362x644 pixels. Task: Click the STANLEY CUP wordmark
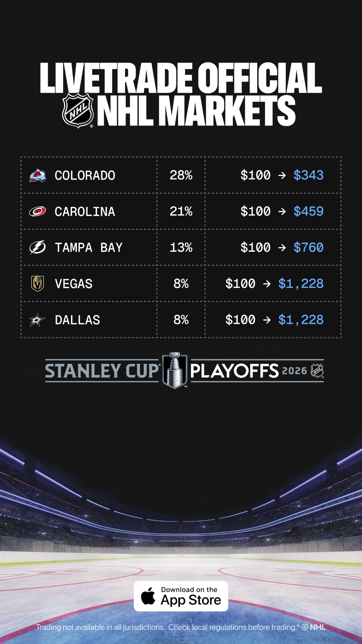pos(102,371)
